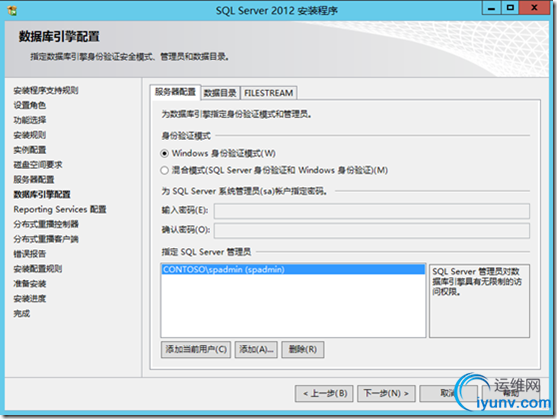Minimize the setup window

pos(492,8)
